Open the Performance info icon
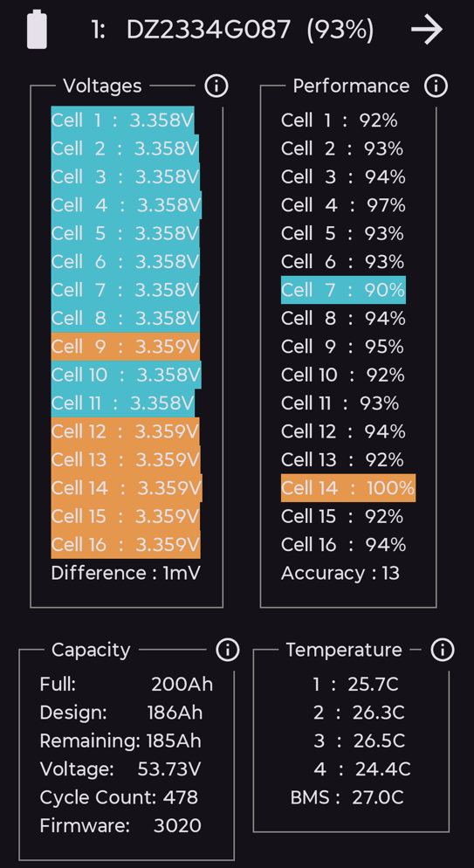Viewport: 474px width, 868px height. (x=436, y=86)
